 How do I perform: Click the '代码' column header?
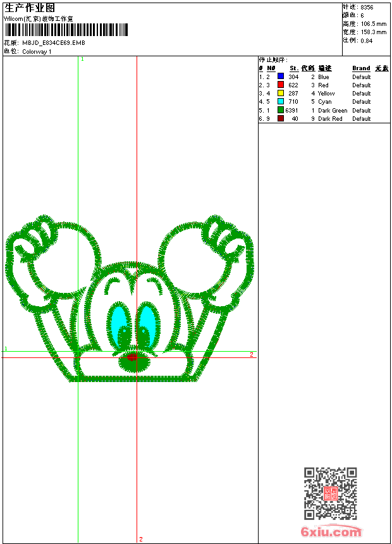pos(308,68)
